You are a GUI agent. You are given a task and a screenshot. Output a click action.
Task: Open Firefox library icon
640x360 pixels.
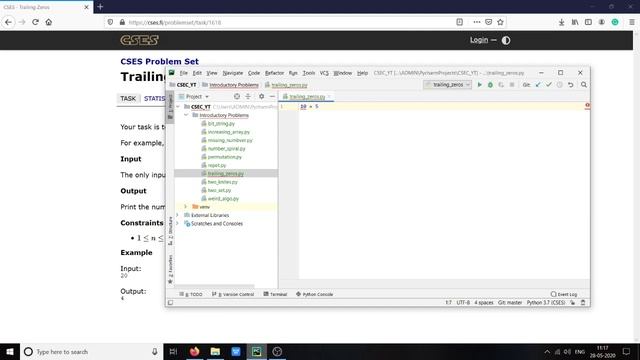pyautogui.click(x=575, y=22)
